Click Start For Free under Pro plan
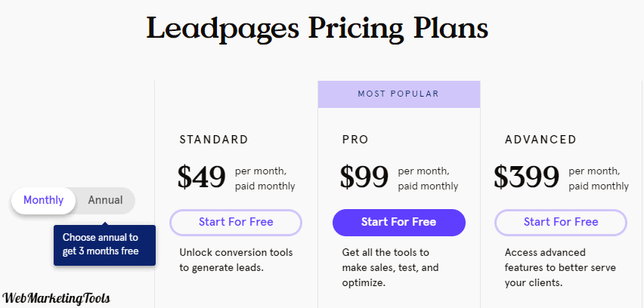644x308 pixels. (x=399, y=222)
